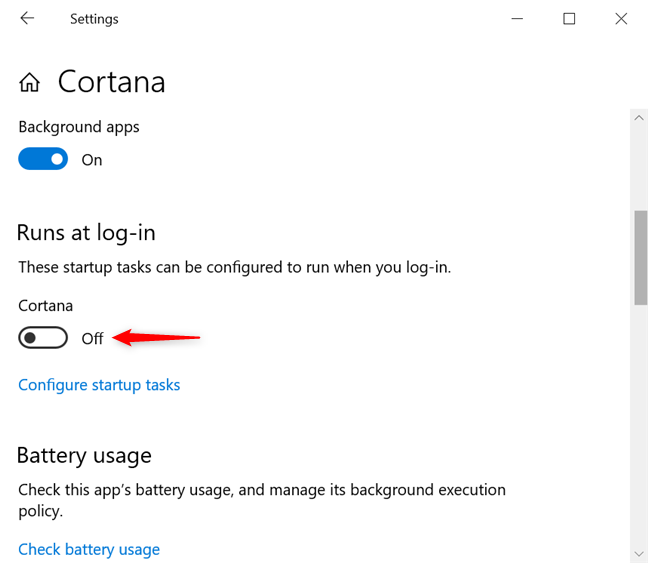
Task: Click the On label beside Background apps
Action: [x=92, y=160]
